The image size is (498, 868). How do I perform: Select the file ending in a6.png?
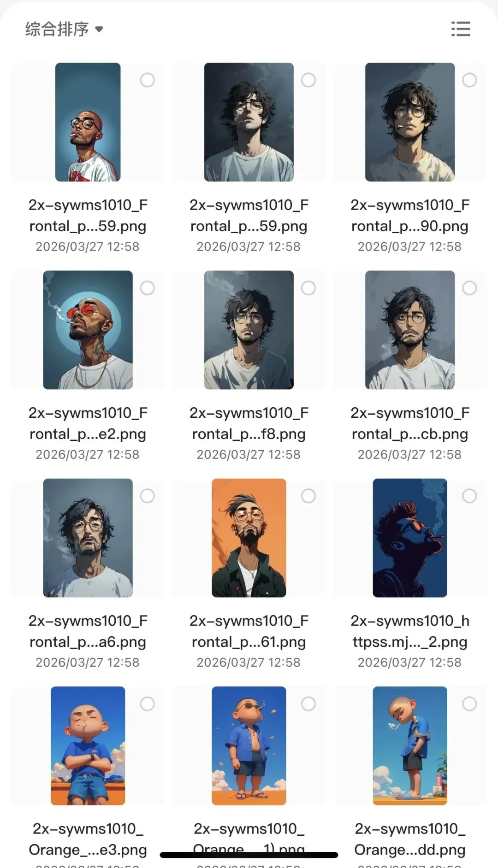point(147,496)
